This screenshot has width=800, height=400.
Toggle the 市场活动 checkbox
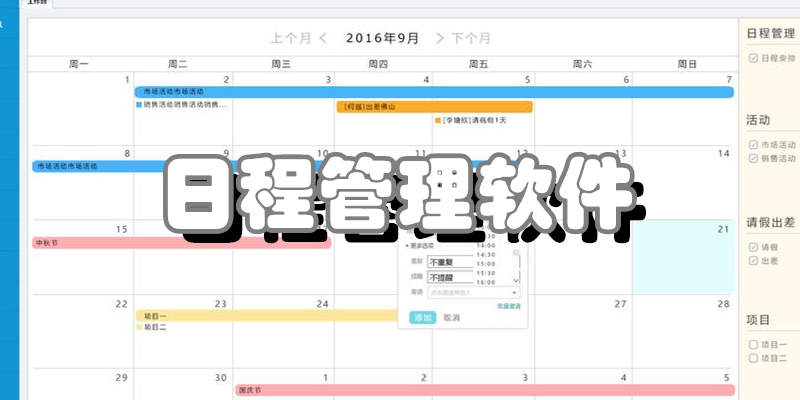[753, 145]
